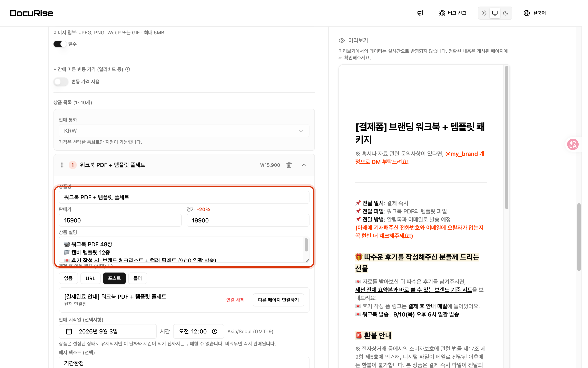The width and height of the screenshot is (588, 368).
Task: Open the 한국어 language selector
Action: point(535,13)
